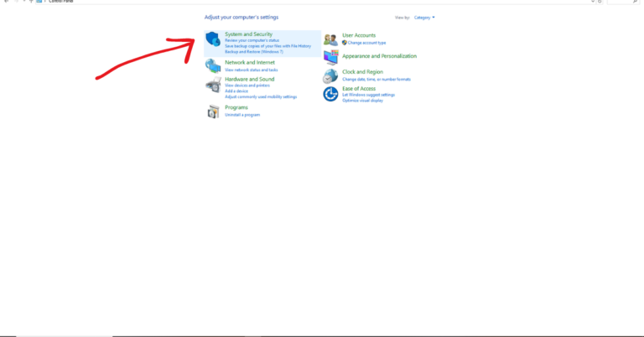Expand the View by Category dropdown
This screenshot has height=337, width=644.
424,17
